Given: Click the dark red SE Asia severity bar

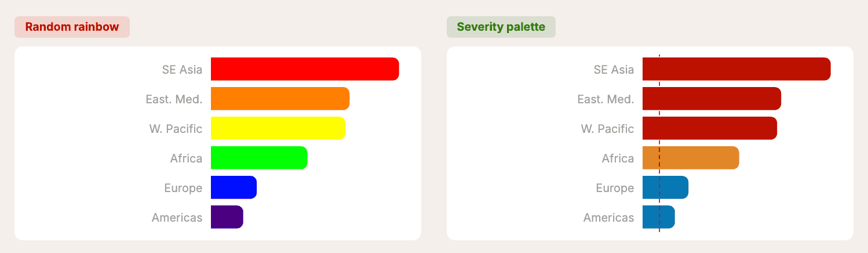Looking at the screenshot, I should (x=736, y=69).
